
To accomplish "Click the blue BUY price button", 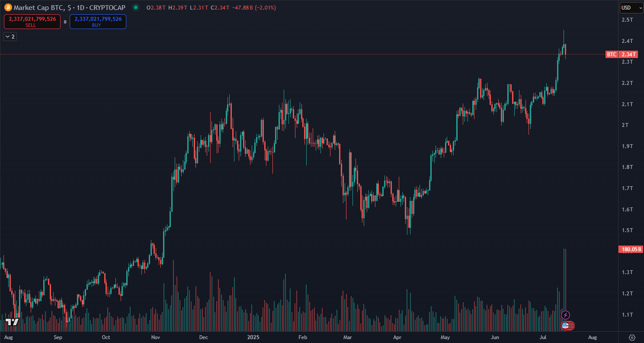I will tap(98, 22).
